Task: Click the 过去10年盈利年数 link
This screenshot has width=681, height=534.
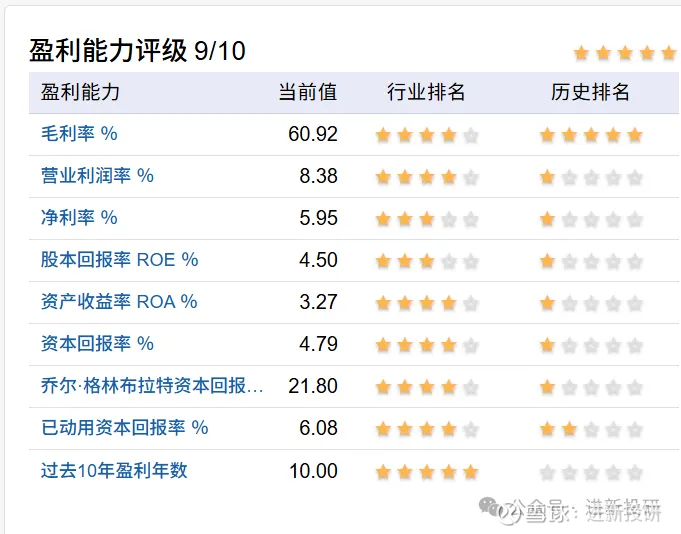Action: pos(114,471)
